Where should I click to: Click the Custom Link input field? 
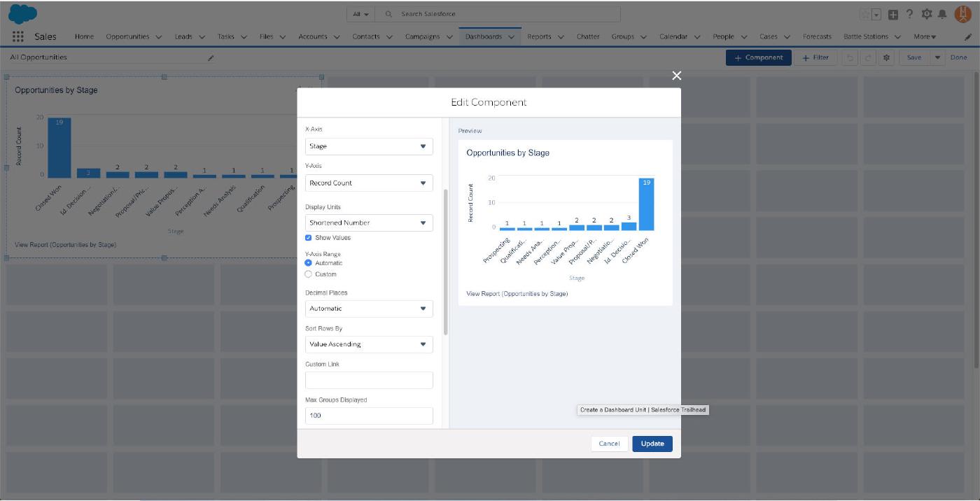coord(369,380)
